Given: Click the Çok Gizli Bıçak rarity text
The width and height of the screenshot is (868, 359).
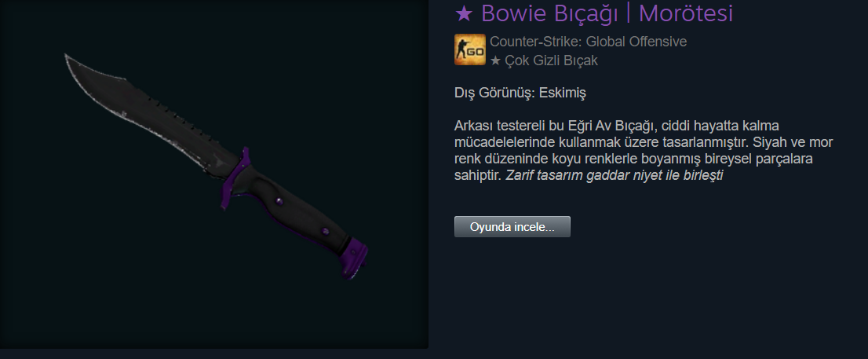Looking at the screenshot, I should (551, 60).
